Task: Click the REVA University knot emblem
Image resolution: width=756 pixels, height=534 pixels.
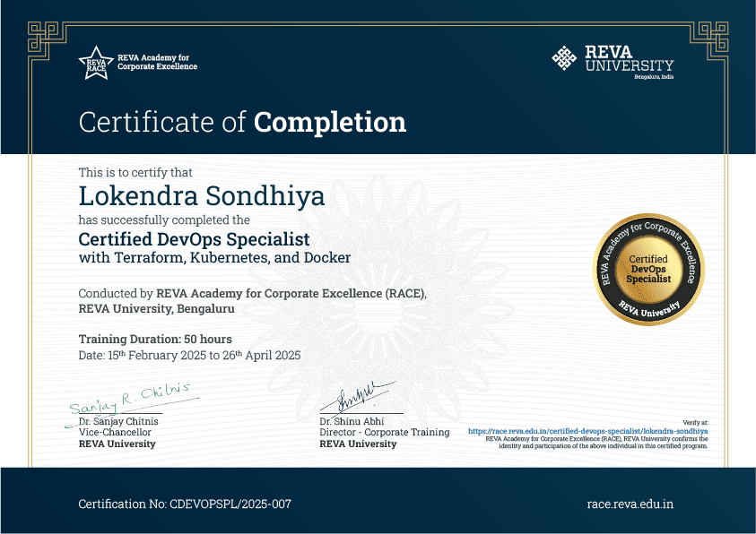Action: (564, 58)
